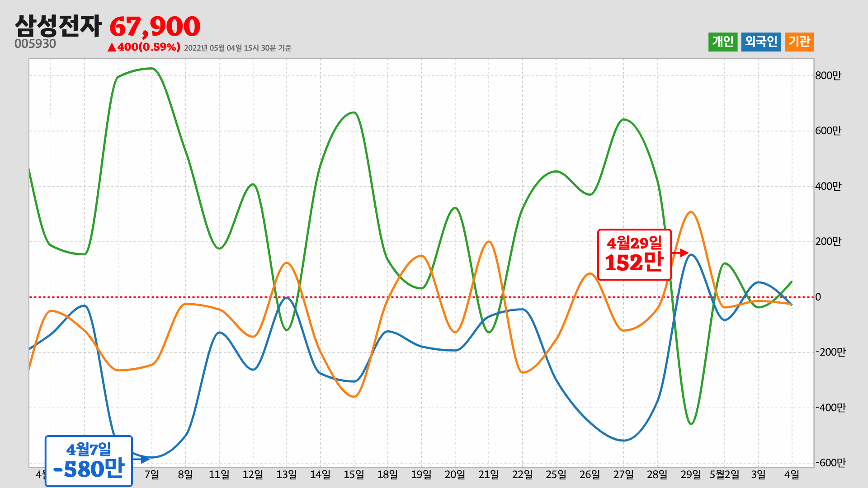This screenshot has width=868, height=488.
Task: Click the blue line peak at 29일
Action: 691,255
